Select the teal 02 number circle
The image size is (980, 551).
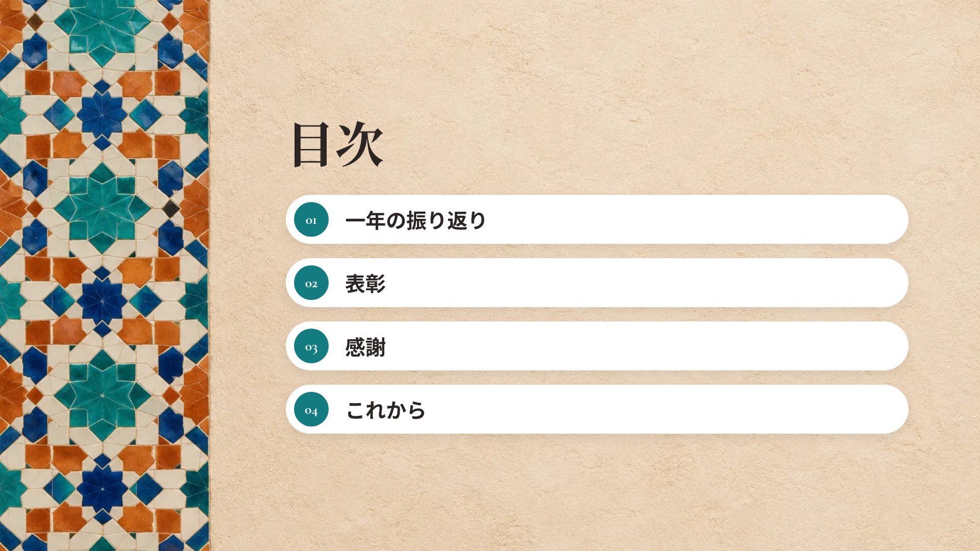(311, 283)
